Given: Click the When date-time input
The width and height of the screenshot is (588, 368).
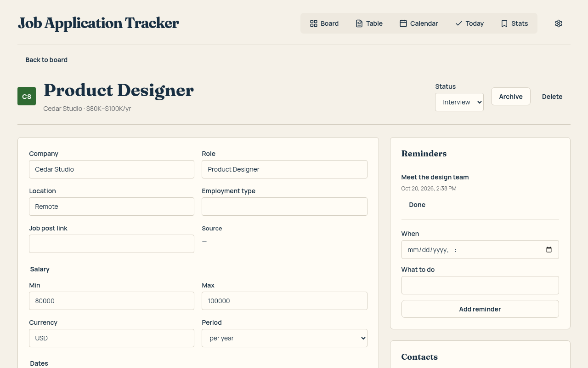Looking at the screenshot, I should click(x=480, y=250).
